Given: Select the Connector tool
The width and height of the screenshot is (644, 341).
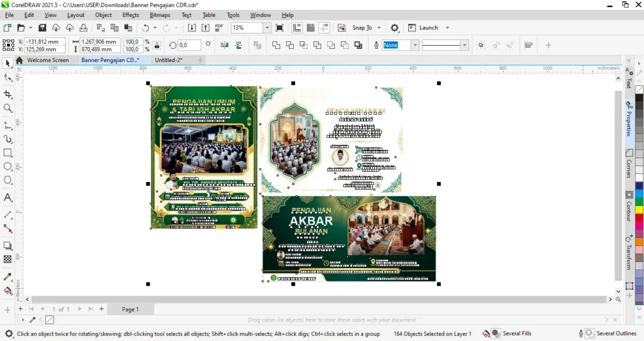Looking at the screenshot, I should pyautogui.click(x=8, y=229).
